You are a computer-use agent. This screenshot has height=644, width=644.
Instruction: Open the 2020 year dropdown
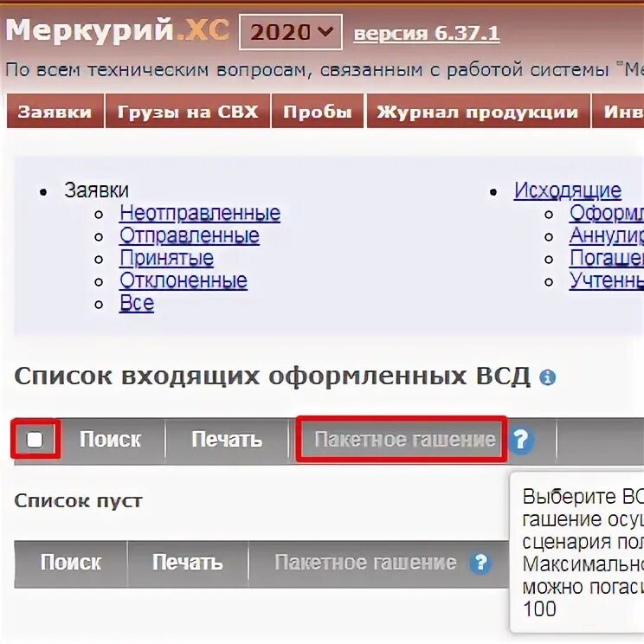[290, 32]
